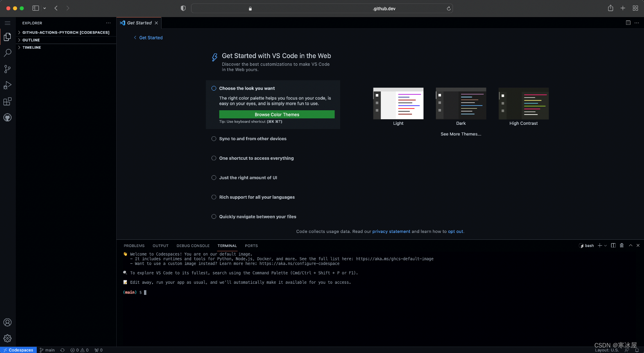644x353 pixels.
Task: Open the Search view in activity bar
Action: [7, 53]
